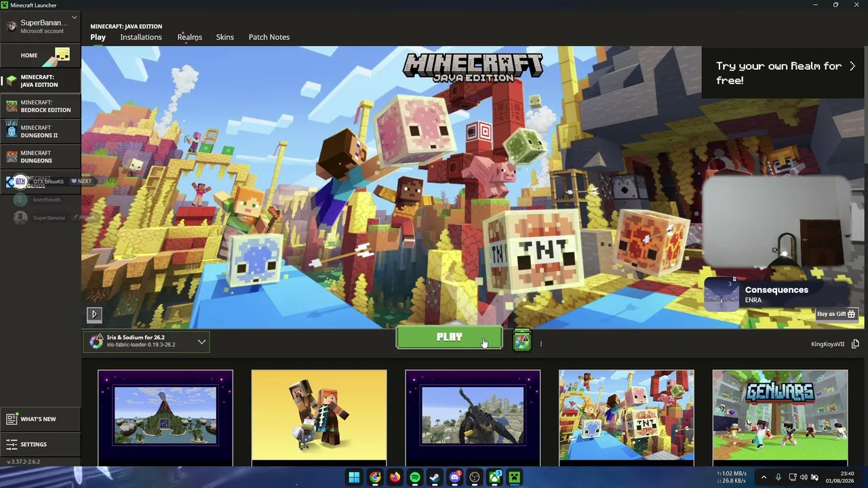Open the Realms tab

(190, 37)
